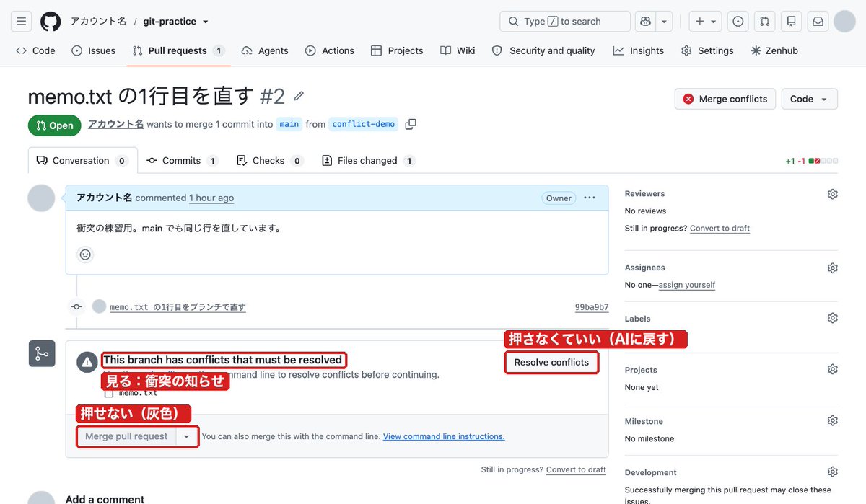This screenshot has height=504, width=866.
Task: Click the +1 -1 diffstat indicator
Action: [811, 161]
